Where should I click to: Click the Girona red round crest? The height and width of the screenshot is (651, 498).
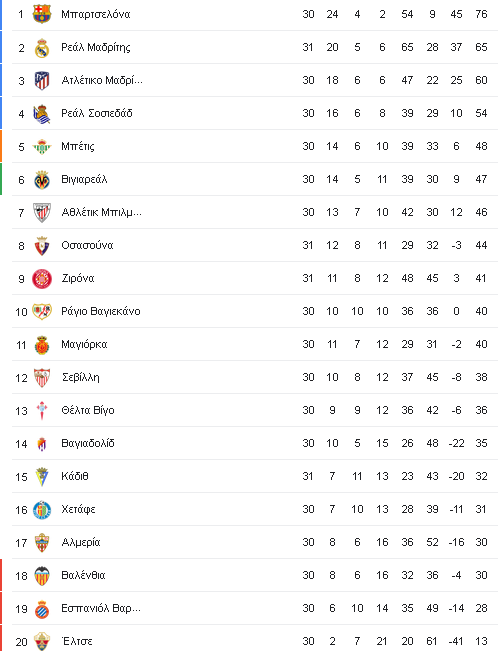click(x=42, y=278)
